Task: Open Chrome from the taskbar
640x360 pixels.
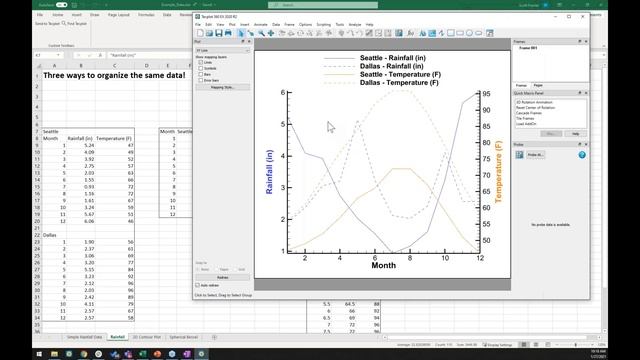Action: pos(84,354)
